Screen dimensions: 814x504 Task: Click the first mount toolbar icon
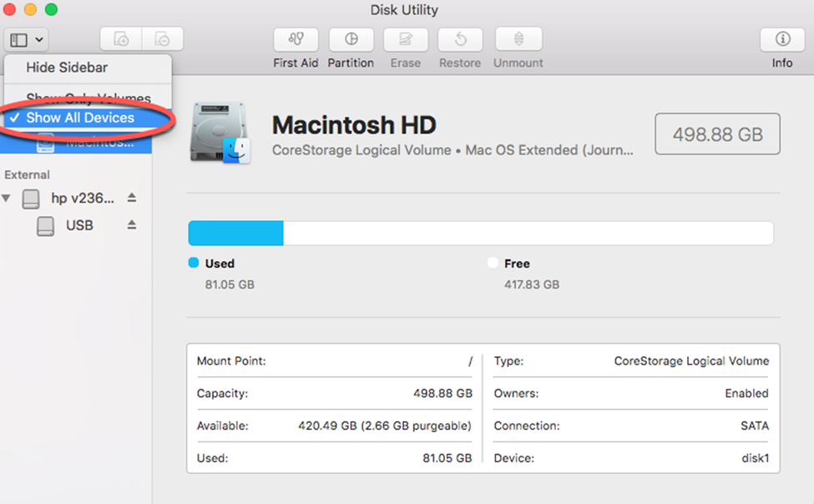119,38
